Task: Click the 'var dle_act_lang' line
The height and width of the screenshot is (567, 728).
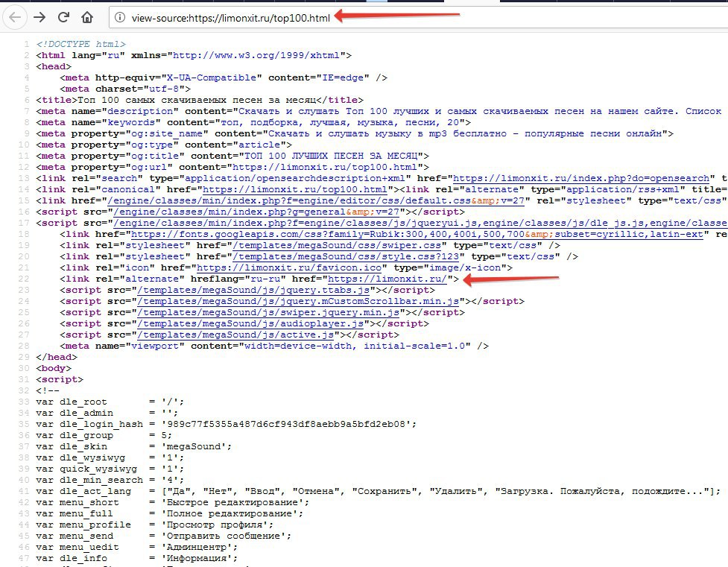Action: (379, 491)
